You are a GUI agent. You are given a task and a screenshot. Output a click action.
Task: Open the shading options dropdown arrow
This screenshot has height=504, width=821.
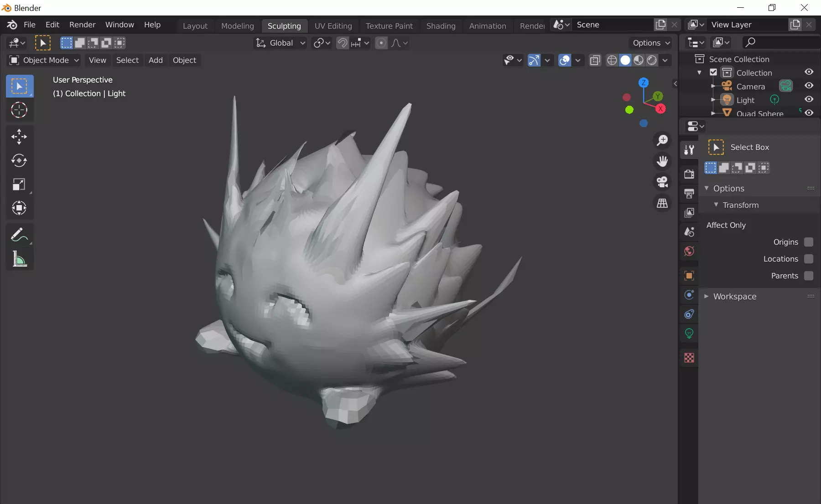[665, 60]
